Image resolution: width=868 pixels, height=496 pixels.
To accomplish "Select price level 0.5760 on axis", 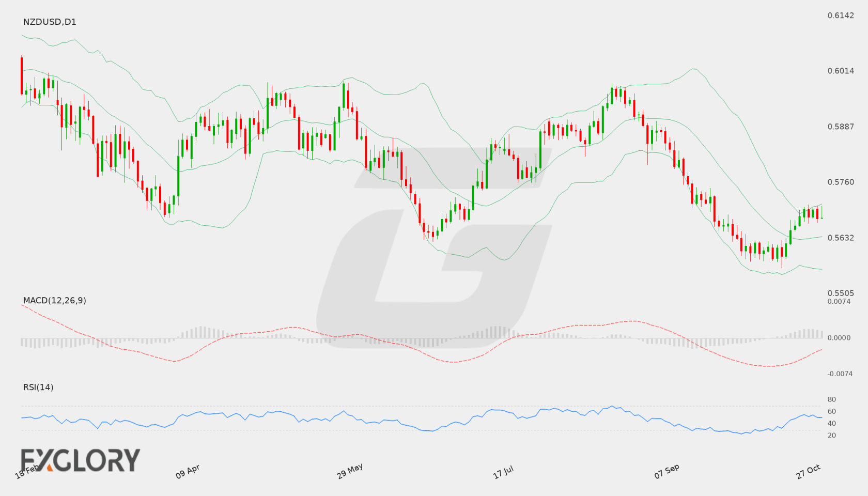I will [841, 182].
